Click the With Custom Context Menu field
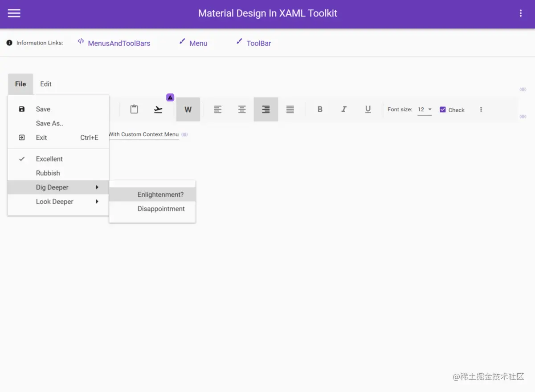Screen dimensions: 535x392 click(143, 134)
